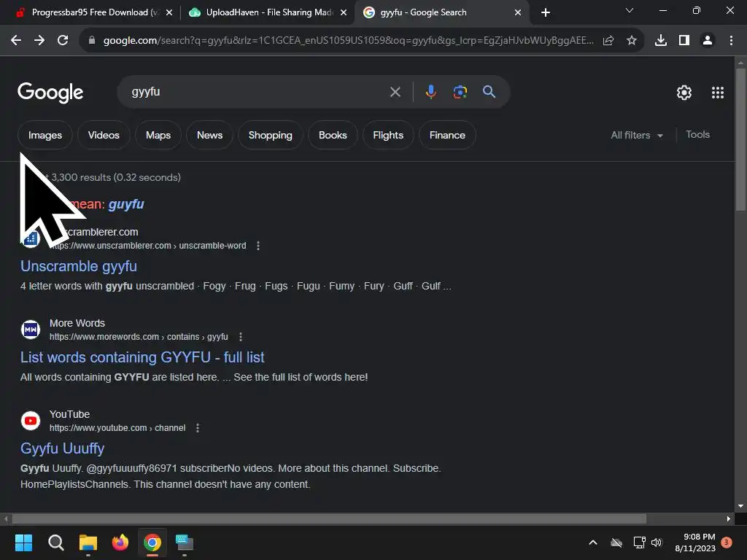Image resolution: width=747 pixels, height=560 pixels.
Task: Click the suggested spelling guyfu
Action: click(126, 204)
